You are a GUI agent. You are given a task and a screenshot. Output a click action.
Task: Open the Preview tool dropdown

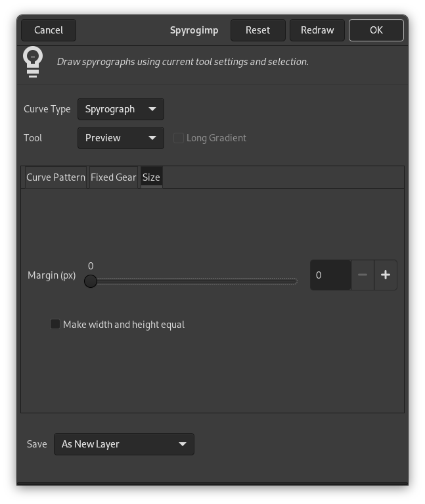pos(104,138)
